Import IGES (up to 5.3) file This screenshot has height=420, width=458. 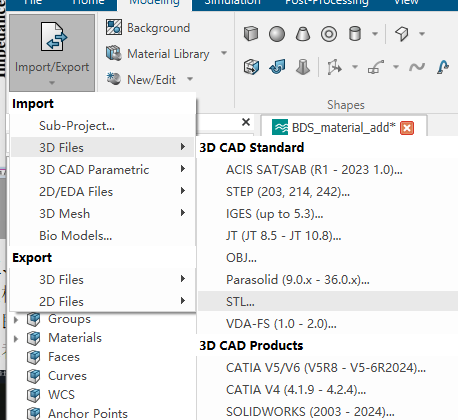pyautogui.click(x=328, y=214)
